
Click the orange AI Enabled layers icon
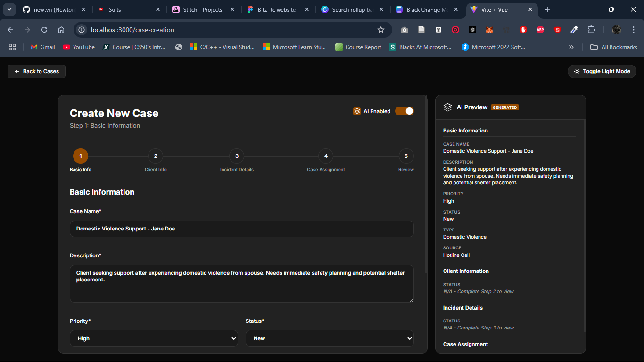point(357,111)
